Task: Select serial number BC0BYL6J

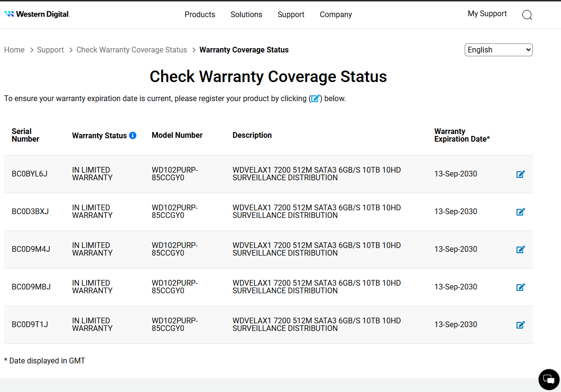Action: coord(30,174)
